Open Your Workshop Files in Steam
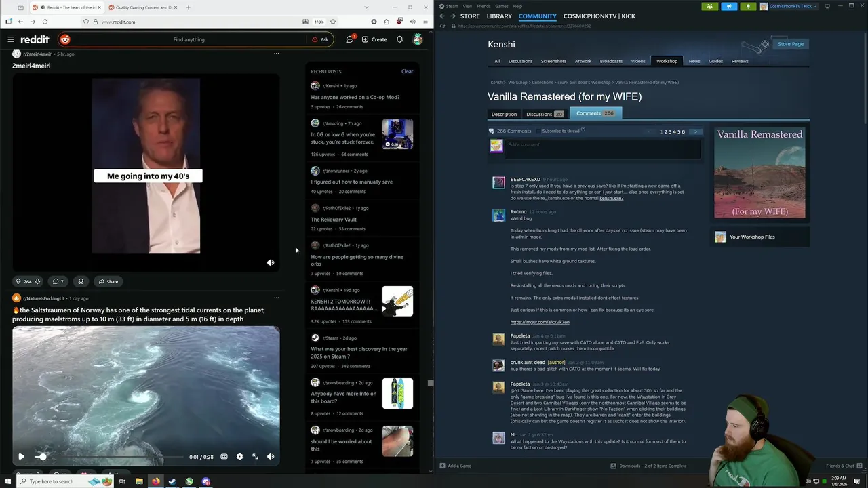The height and width of the screenshot is (488, 868). [752, 237]
